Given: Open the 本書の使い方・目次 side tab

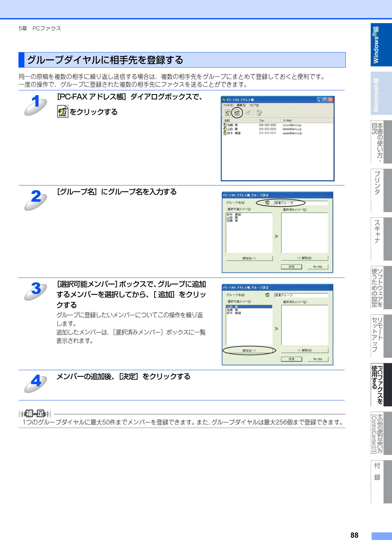Looking at the screenshot, I should pyautogui.click(x=381, y=142).
